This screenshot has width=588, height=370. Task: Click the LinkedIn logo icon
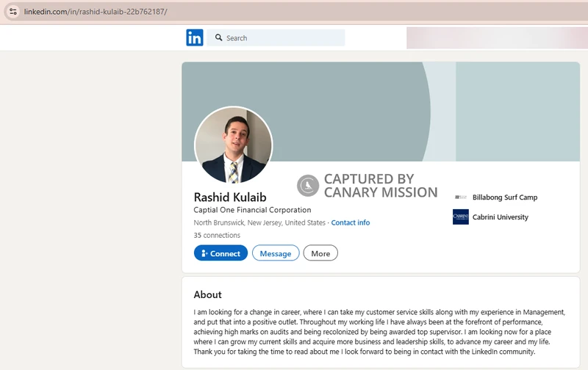click(x=195, y=38)
